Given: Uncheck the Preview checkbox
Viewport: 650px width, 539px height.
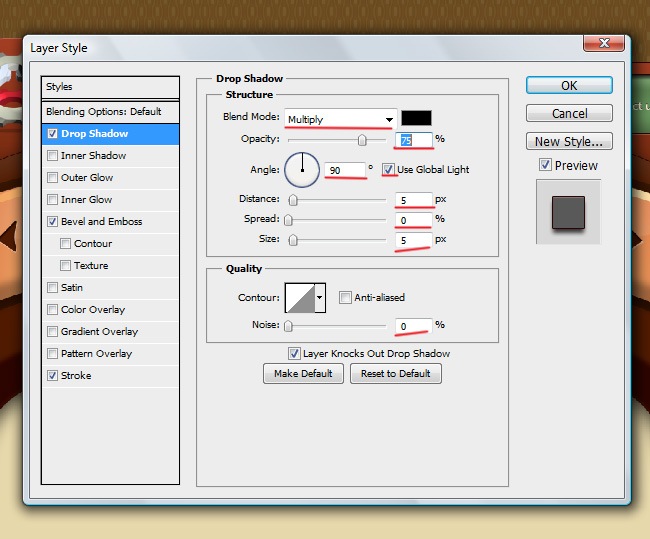Looking at the screenshot, I should [545, 165].
